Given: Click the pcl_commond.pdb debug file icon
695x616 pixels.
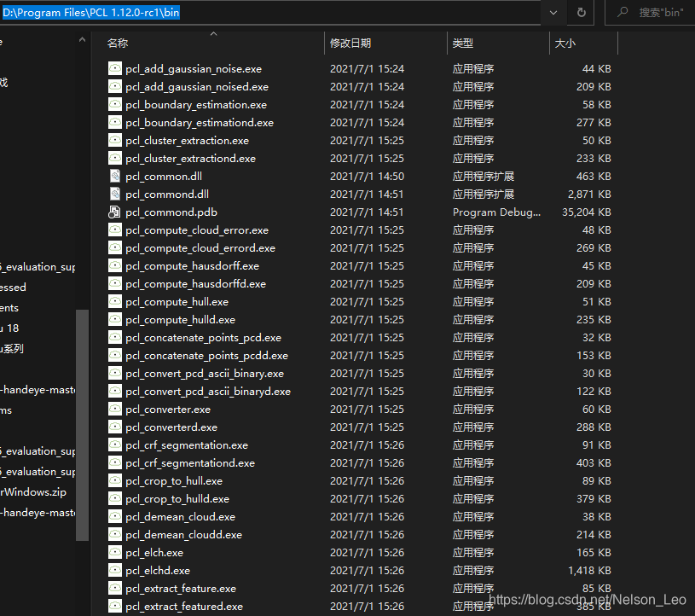Looking at the screenshot, I should (115, 212).
